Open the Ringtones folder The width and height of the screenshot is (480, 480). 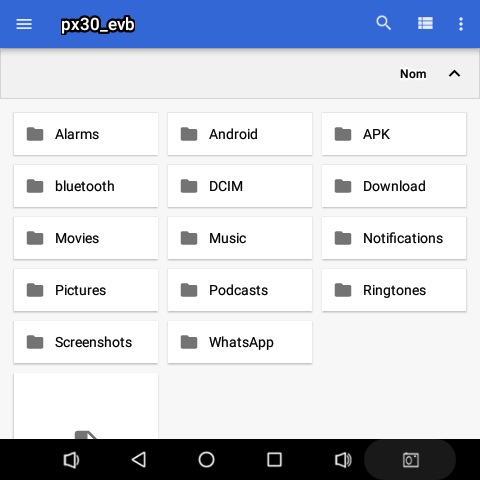[x=394, y=290]
